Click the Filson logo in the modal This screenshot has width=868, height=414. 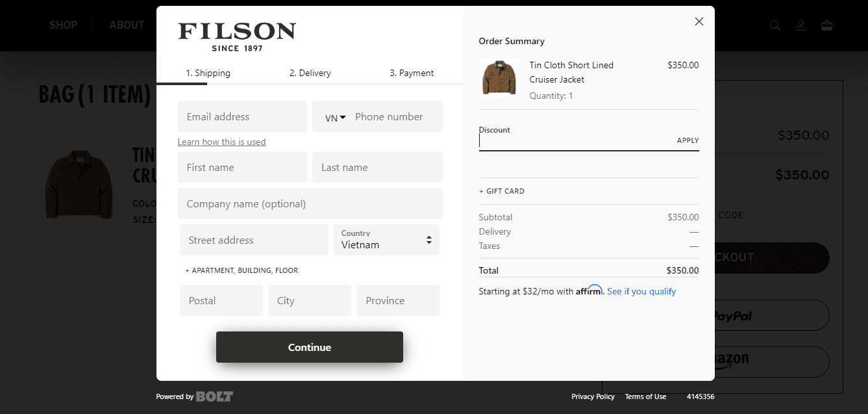[237, 37]
